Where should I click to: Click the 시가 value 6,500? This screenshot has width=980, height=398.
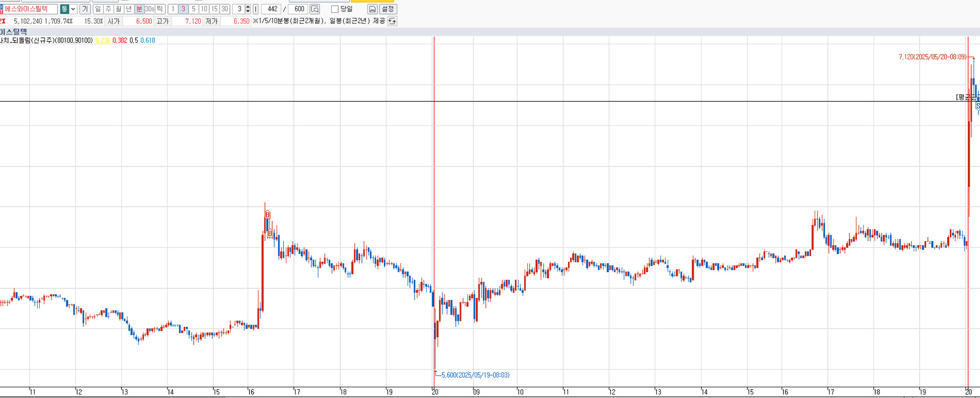pos(144,21)
